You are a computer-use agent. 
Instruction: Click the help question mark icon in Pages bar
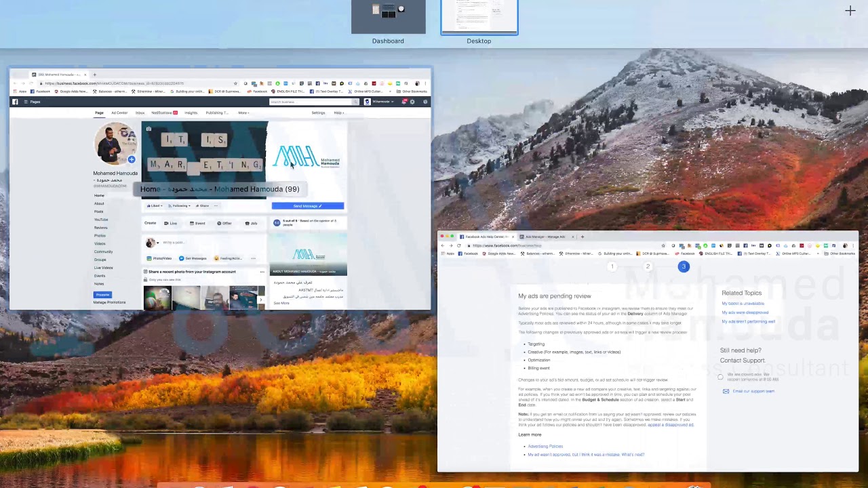tap(425, 102)
